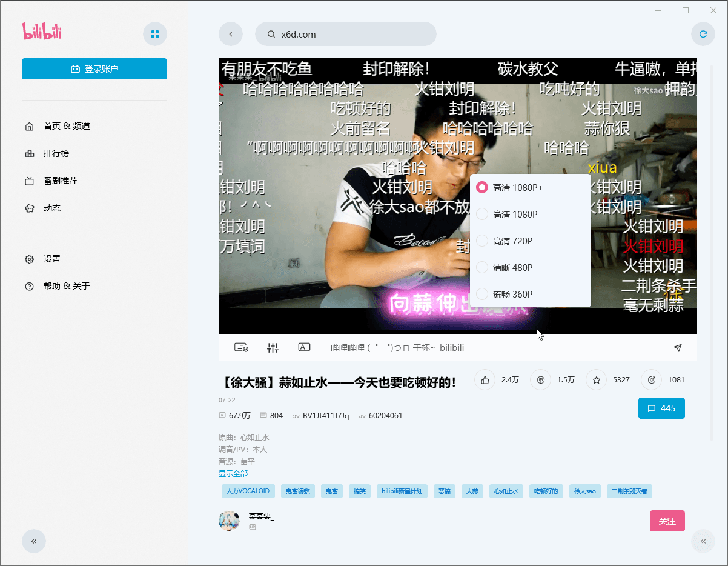Click the x6d.com search field
This screenshot has height=566, width=728.
tap(351, 35)
